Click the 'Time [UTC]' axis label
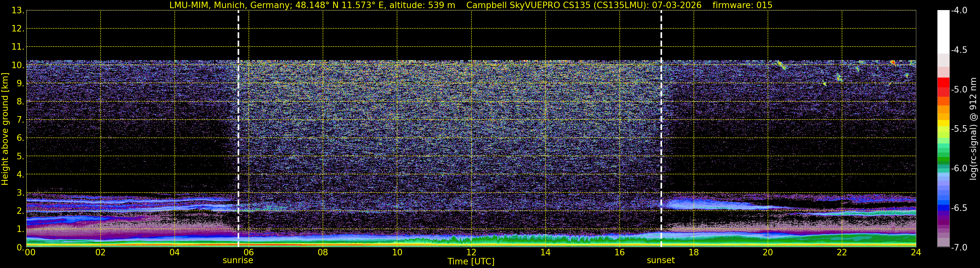This screenshot has height=268, width=980. pyautogui.click(x=471, y=262)
